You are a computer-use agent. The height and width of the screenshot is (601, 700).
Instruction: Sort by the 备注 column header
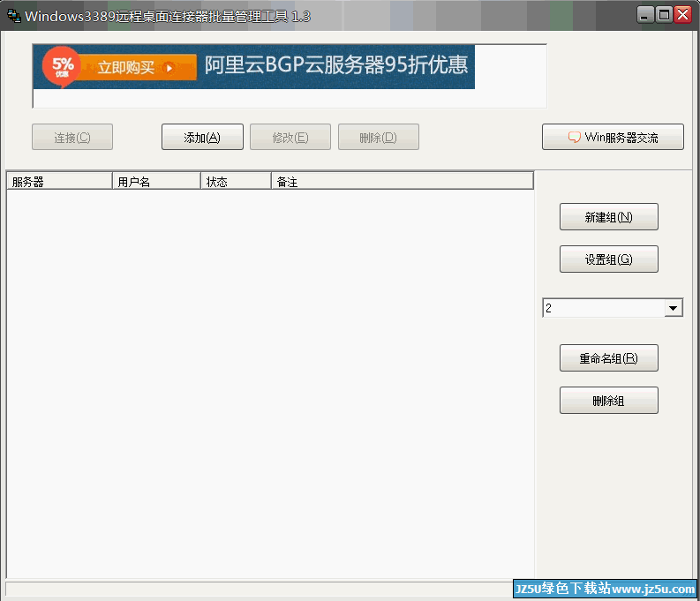(403, 181)
